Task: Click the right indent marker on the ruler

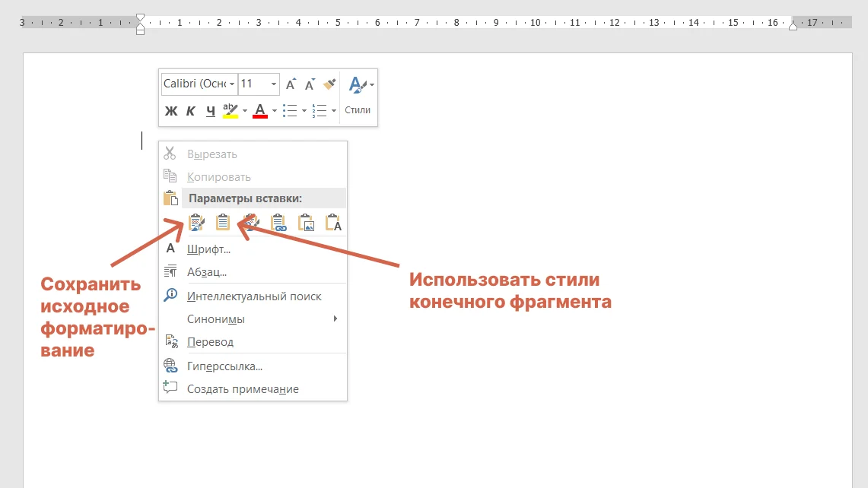Action: point(793,26)
